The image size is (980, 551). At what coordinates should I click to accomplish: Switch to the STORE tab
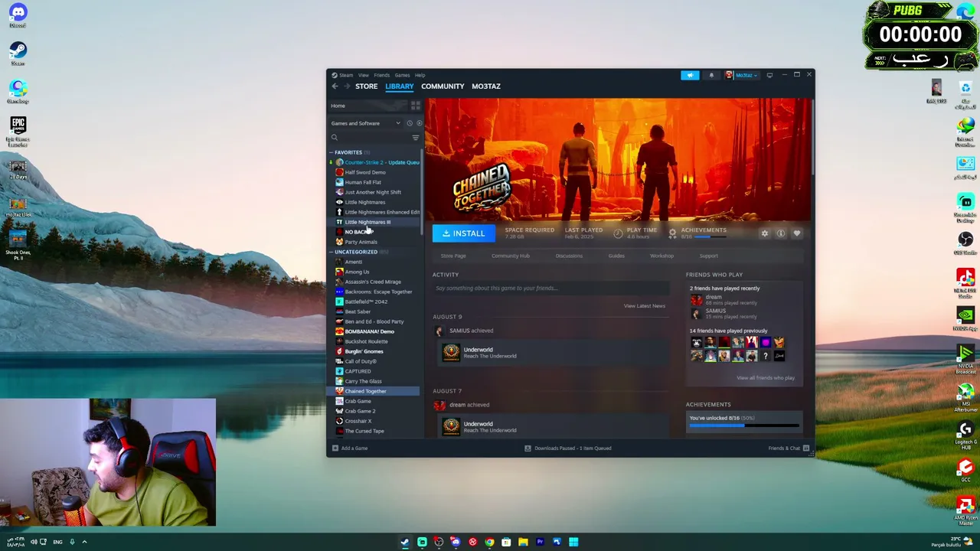pos(366,86)
